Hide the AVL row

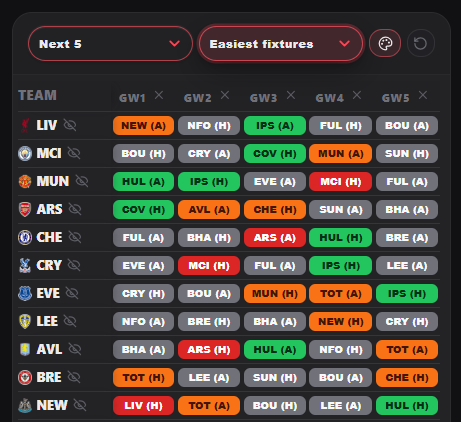[75, 349]
